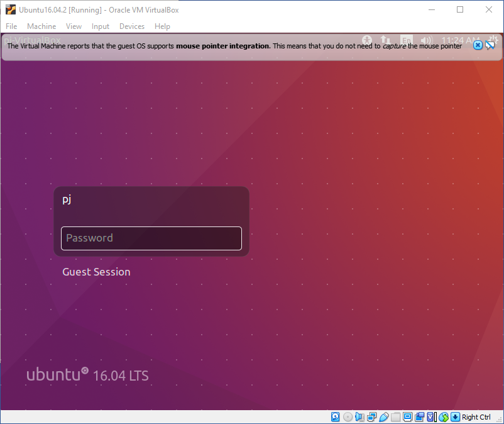Click the video capture status icon
The height and width of the screenshot is (424, 504).
tap(419, 417)
